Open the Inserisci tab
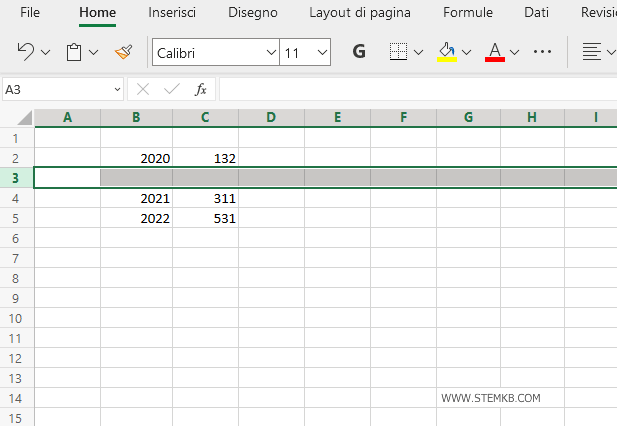Viewport: 617px width, 426px height. 172,13
